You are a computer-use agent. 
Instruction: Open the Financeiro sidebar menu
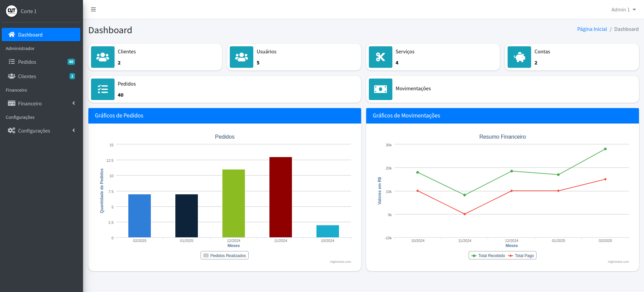coord(41,103)
